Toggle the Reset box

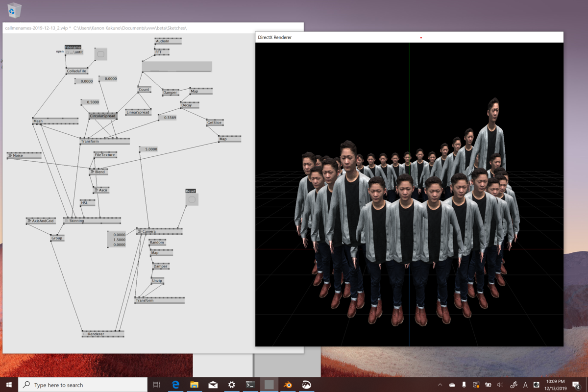tap(192, 199)
